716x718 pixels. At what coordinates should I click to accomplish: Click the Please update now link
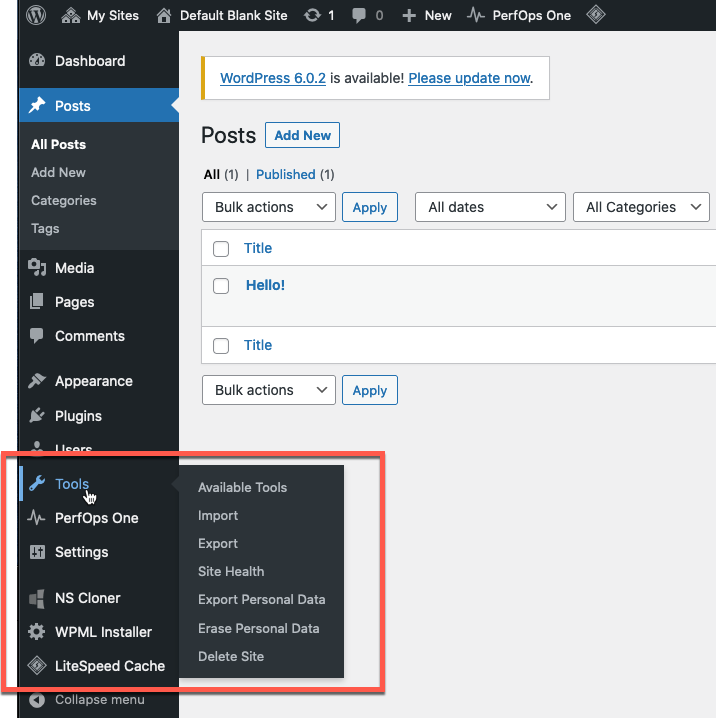pyautogui.click(x=469, y=78)
